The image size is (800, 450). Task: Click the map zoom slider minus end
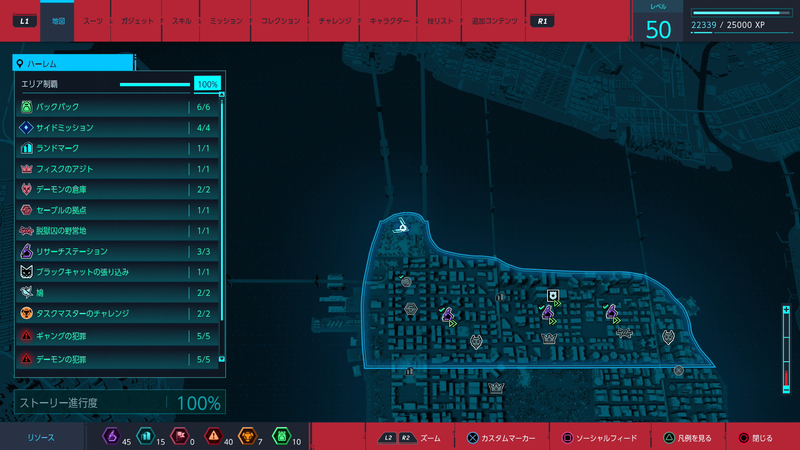pyautogui.click(x=786, y=389)
